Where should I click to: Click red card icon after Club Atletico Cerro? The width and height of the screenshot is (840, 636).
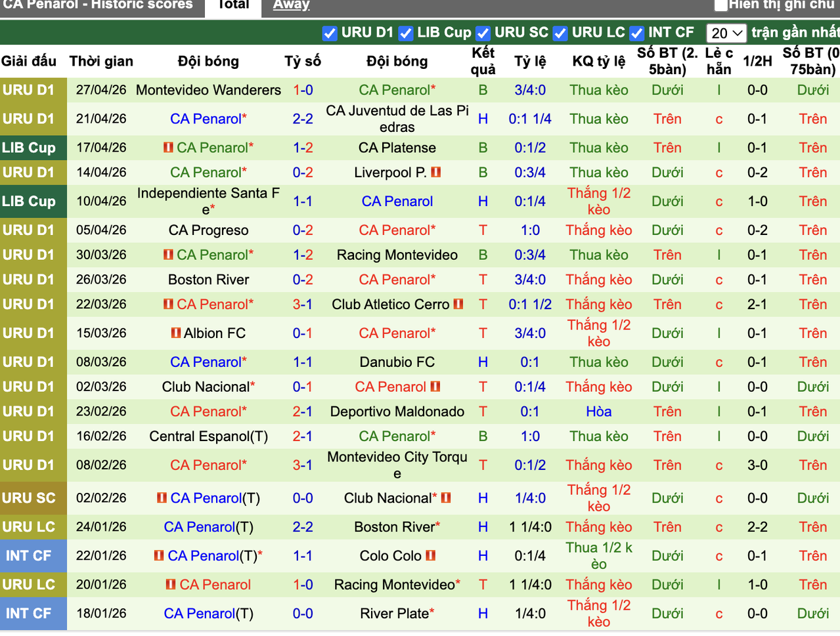(x=458, y=305)
